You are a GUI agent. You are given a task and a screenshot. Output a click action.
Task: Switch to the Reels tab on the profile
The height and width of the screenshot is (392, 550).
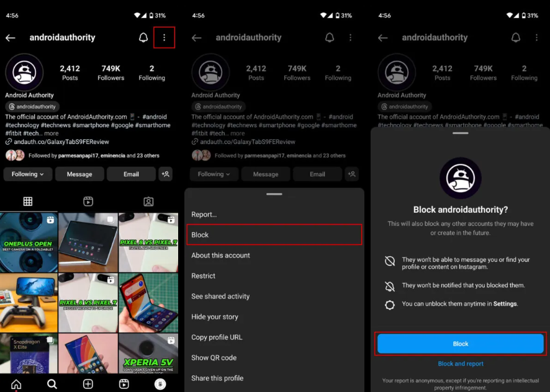[88, 201]
